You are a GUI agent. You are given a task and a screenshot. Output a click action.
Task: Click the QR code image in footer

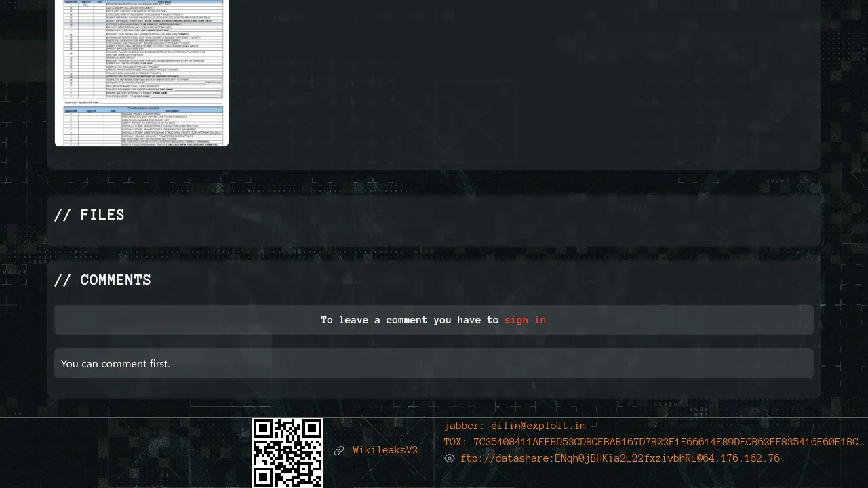point(288,452)
